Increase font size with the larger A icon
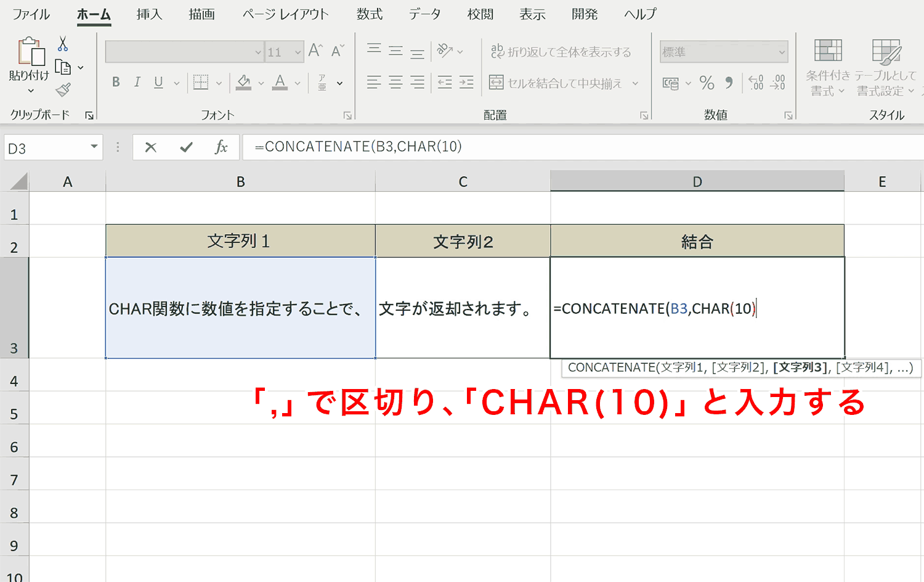Screen dimensions: 924x582 [x=315, y=51]
